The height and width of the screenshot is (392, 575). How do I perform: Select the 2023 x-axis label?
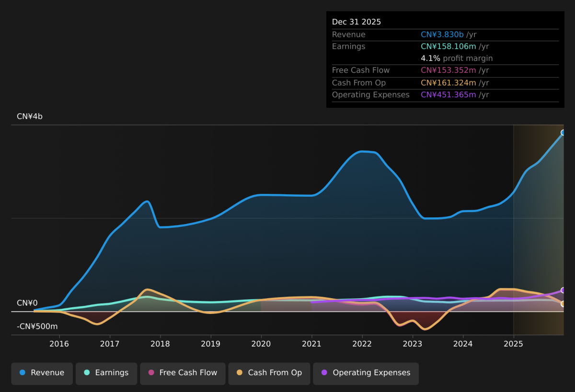pos(413,344)
